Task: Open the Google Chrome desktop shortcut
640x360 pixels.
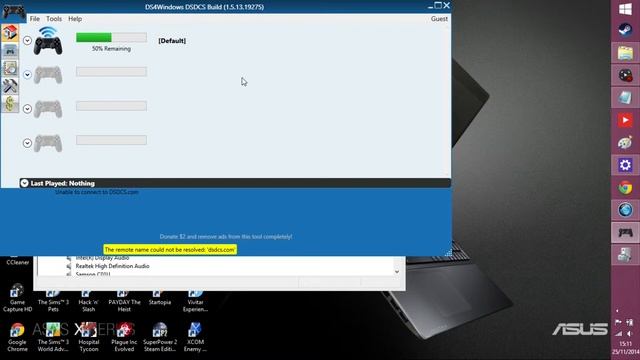Action: click(17, 337)
